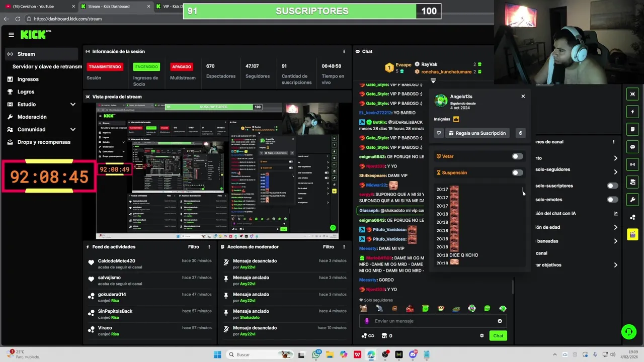Click the Regala una Suscripción button
The image size is (644, 362).
tap(477, 133)
